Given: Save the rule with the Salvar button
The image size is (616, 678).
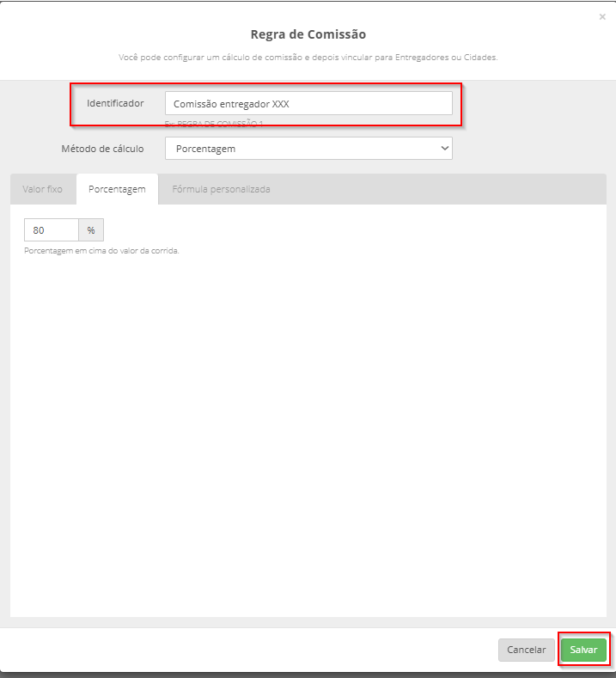Looking at the screenshot, I should tap(583, 650).
